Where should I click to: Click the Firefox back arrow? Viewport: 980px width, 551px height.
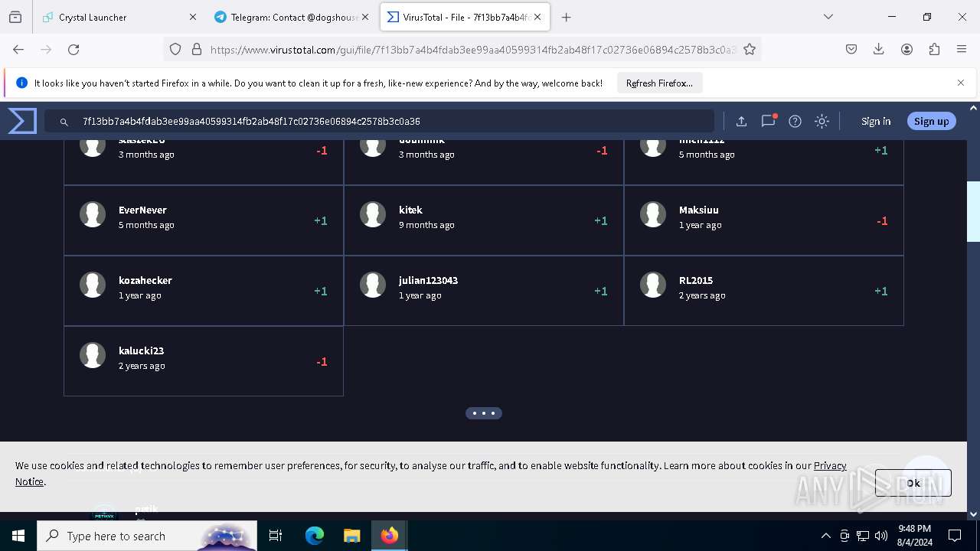tap(18, 49)
